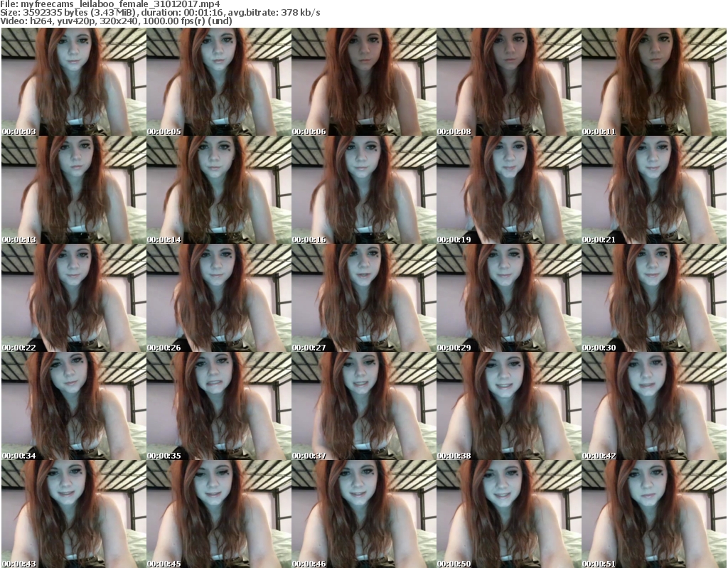Click the Video codec info line
Screen dimensions: 728x568
click(x=117, y=21)
